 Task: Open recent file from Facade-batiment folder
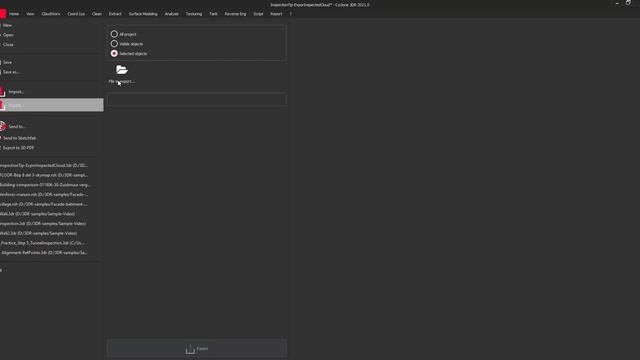[x=44, y=204]
